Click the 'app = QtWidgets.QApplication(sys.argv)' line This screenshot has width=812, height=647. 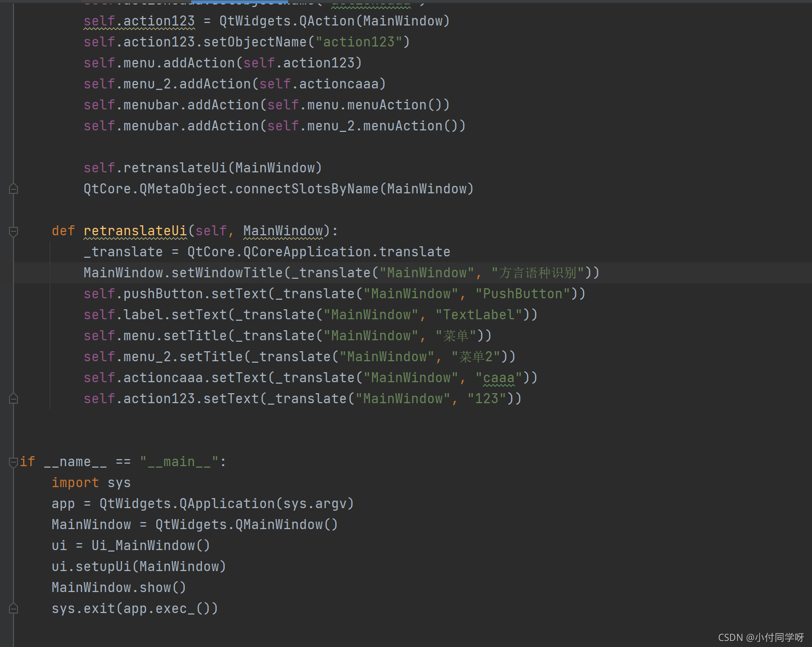pos(203,504)
